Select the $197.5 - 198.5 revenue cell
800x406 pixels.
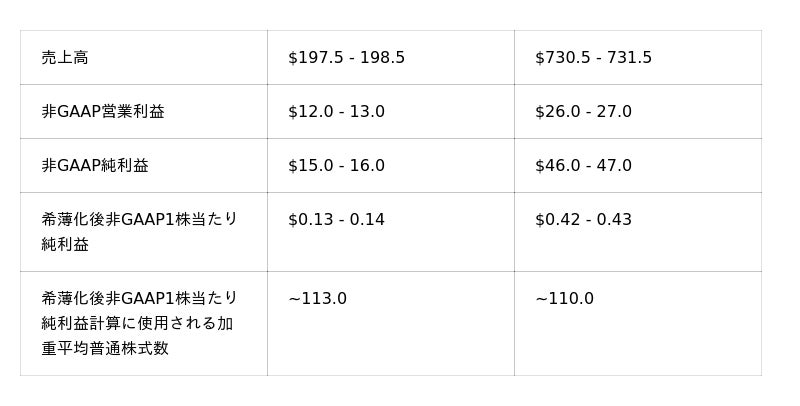point(346,58)
